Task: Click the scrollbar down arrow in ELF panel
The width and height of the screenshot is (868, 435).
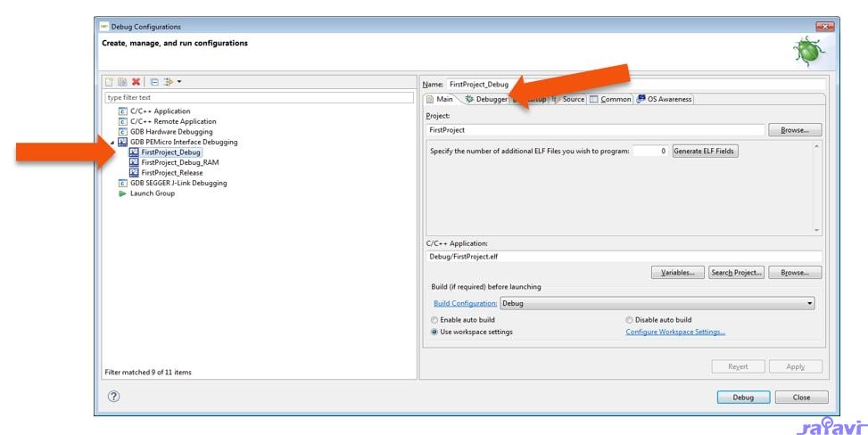Action: (817, 230)
